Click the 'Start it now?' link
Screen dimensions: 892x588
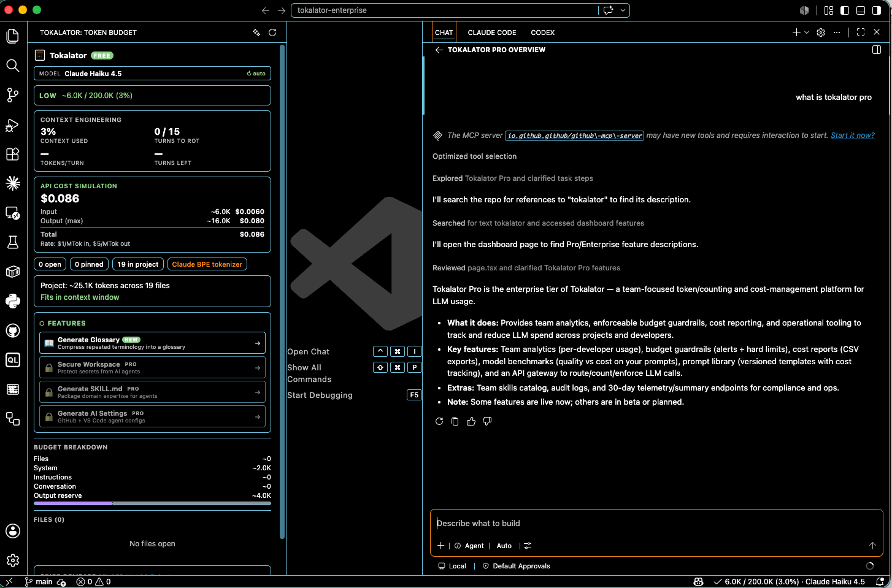pos(853,136)
